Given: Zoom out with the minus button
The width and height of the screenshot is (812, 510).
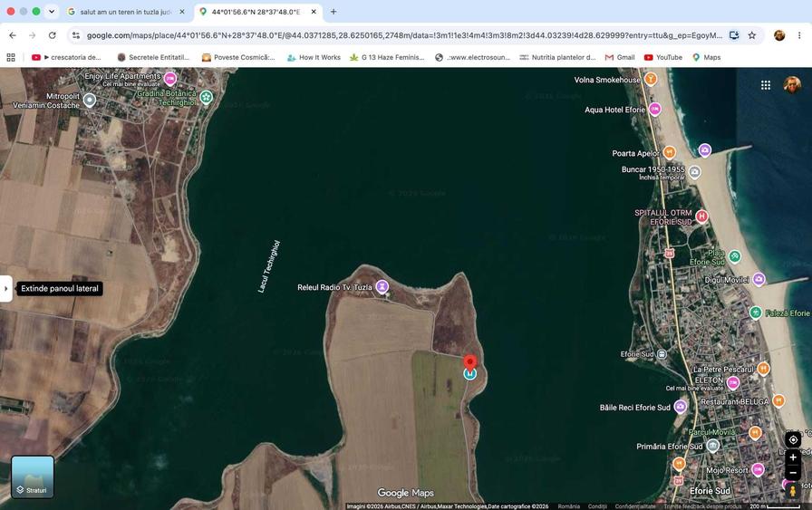Looking at the screenshot, I should coord(793,473).
